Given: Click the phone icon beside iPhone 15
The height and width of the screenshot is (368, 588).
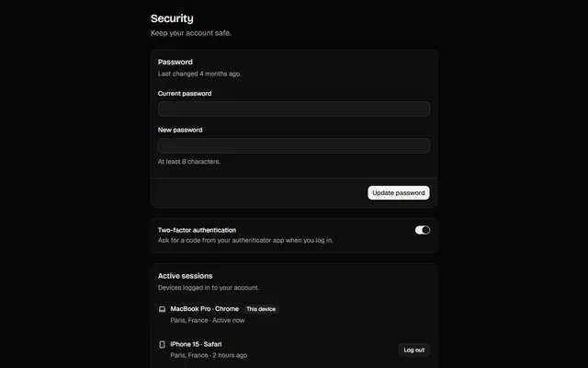Looking at the screenshot, I should point(162,344).
